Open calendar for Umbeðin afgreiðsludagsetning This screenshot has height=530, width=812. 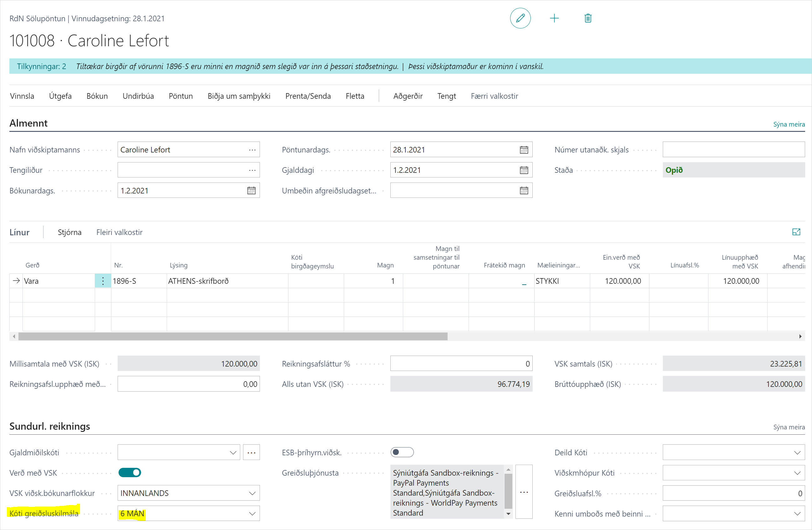point(524,191)
